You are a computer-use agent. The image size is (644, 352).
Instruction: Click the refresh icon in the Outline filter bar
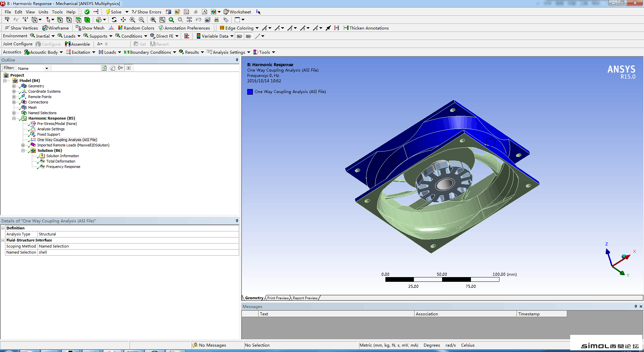pos(104,68)
